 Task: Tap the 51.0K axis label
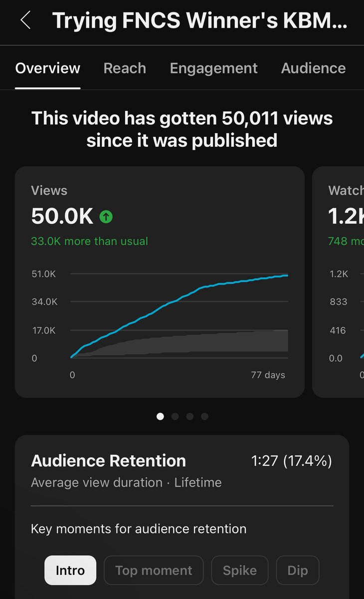(44, 274)
